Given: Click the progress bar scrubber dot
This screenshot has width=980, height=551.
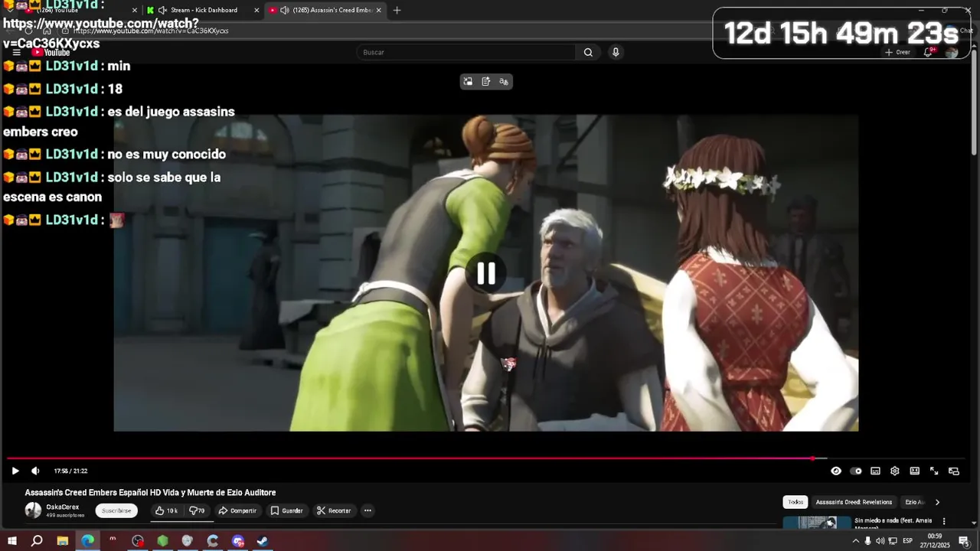Looking at the screenshot, I should [812, 458].
